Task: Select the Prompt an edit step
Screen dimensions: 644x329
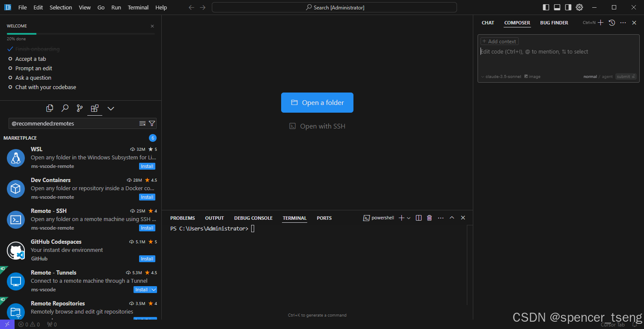Action: (34, 69)
